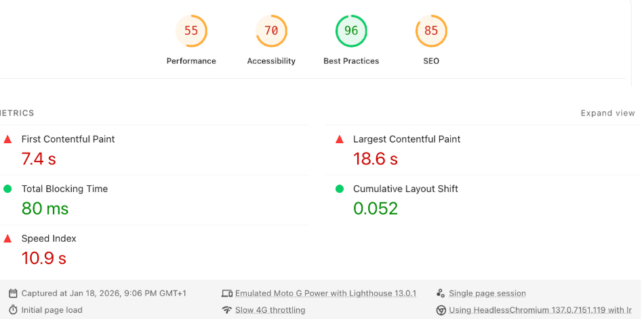Click the Wi-Fi icon beside Slow 4G throttling
The width and height of the screenshot is (644, 319).
[226, 310]
